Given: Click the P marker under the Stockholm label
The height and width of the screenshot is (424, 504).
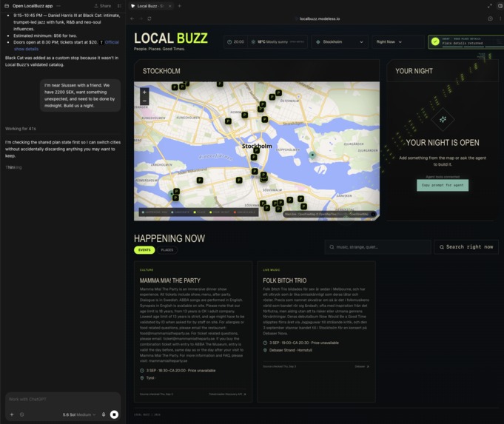Looking at the screenshot, I should 257,150.
